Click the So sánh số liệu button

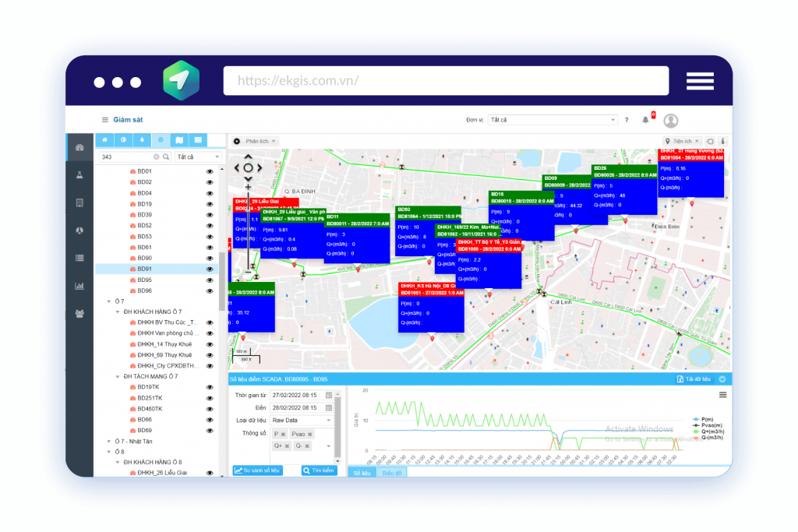[257, 470]
